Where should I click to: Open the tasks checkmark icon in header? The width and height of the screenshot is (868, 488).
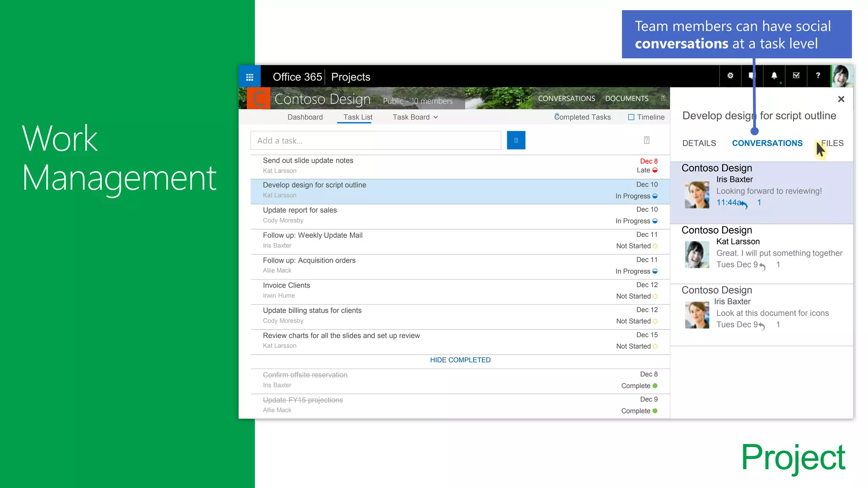[x=796, y=76]
